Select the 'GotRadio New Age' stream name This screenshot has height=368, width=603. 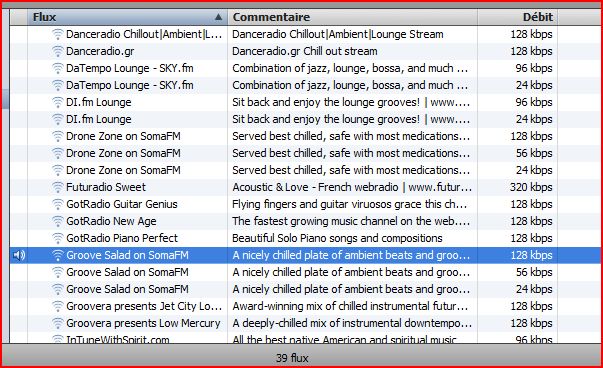pos(111,221)
